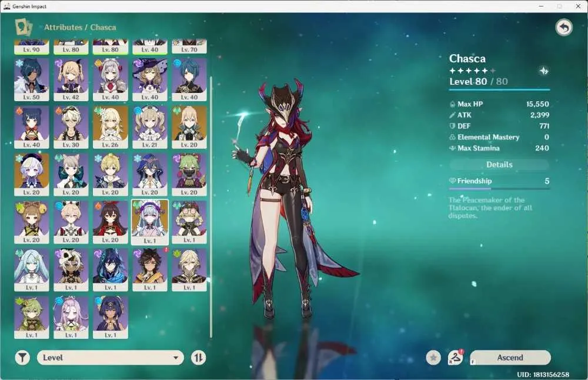Click the Level 80 experience bar

pos(499,89)
